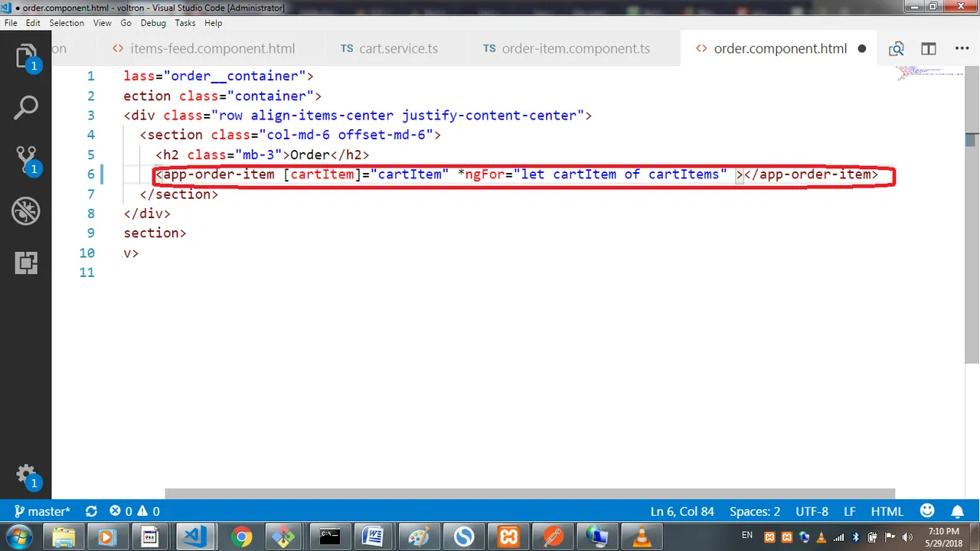Open Windows Explorer from taskbar
Screen dimensions: 980x551
[x=64, y=537]
